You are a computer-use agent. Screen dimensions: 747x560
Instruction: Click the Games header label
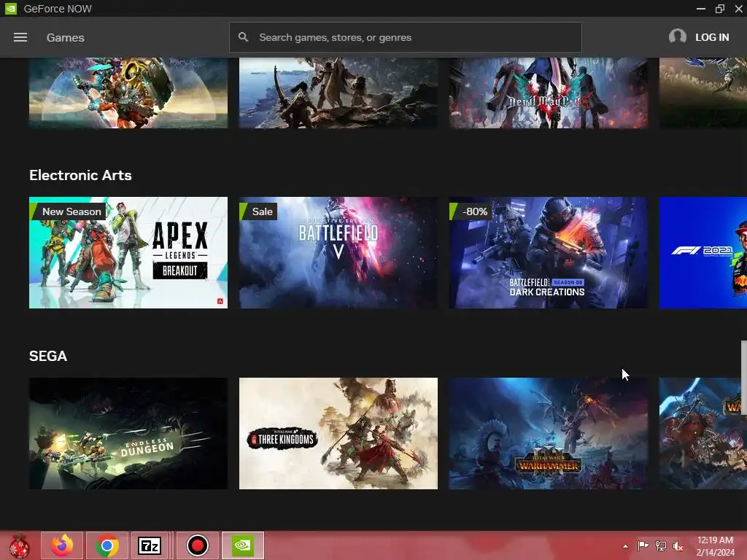[65, 38]
